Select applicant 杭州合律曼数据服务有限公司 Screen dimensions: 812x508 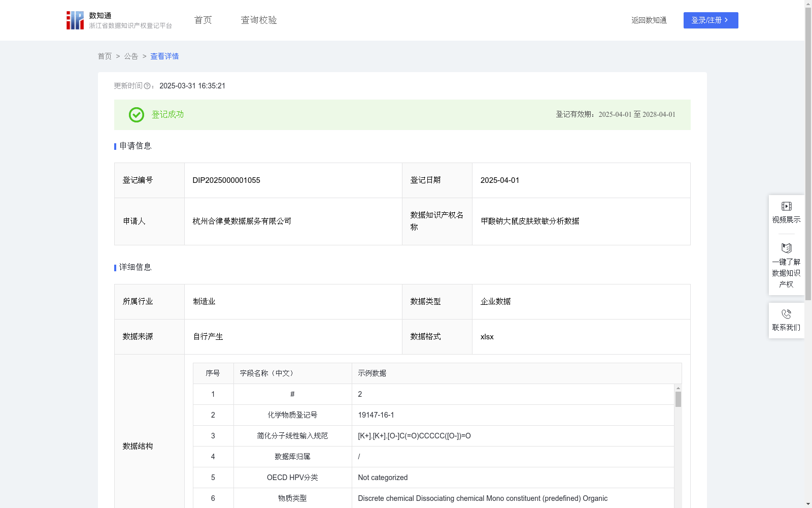(242, 221)
